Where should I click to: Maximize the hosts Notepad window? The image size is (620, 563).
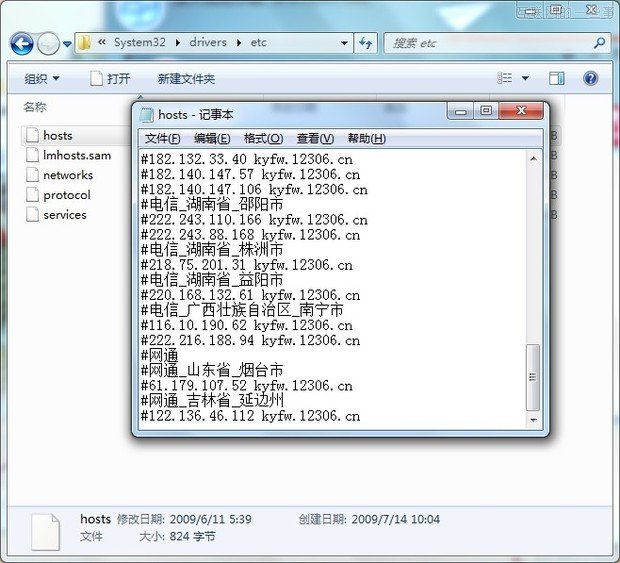(486, 111)
